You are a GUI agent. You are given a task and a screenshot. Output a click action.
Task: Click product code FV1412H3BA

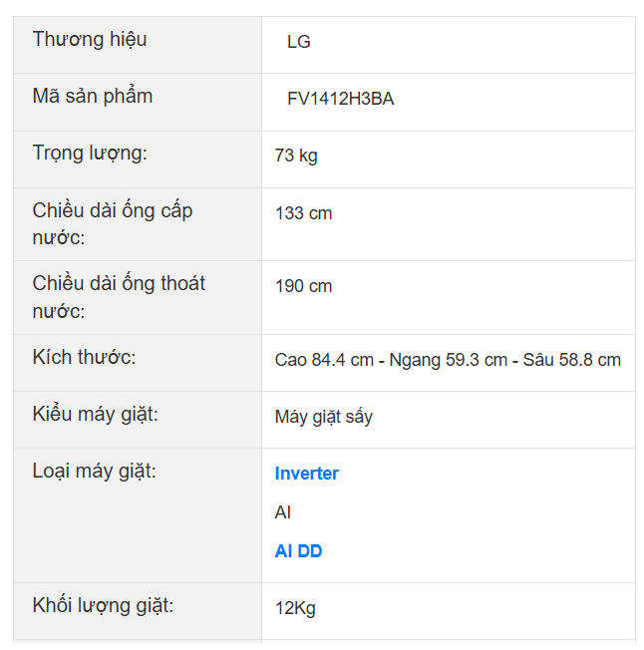click(340, 99)
